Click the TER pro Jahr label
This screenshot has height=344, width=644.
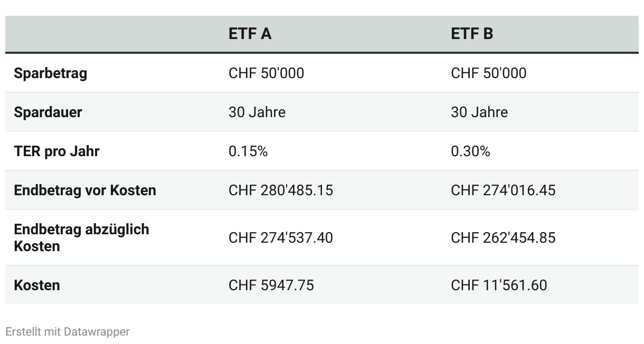point(56,151)
